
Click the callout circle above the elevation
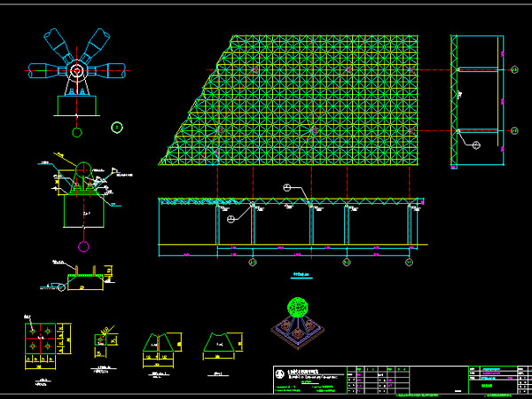(286, 187)
